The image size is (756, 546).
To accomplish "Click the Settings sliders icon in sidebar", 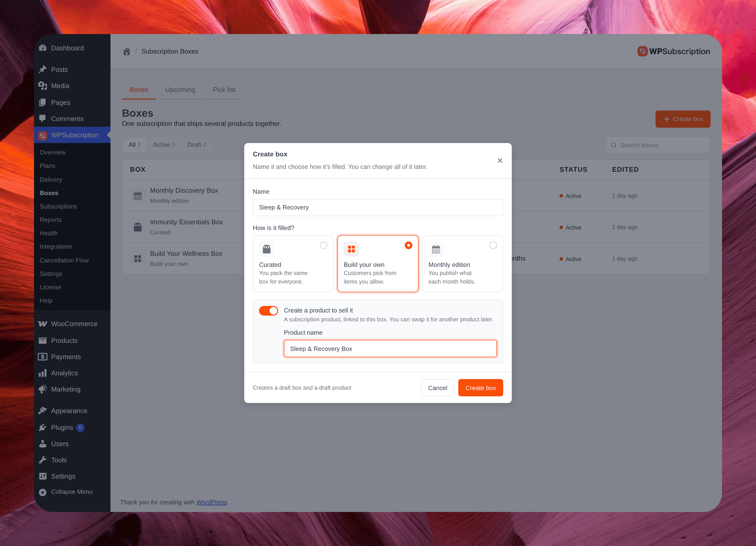I will 43,476.
